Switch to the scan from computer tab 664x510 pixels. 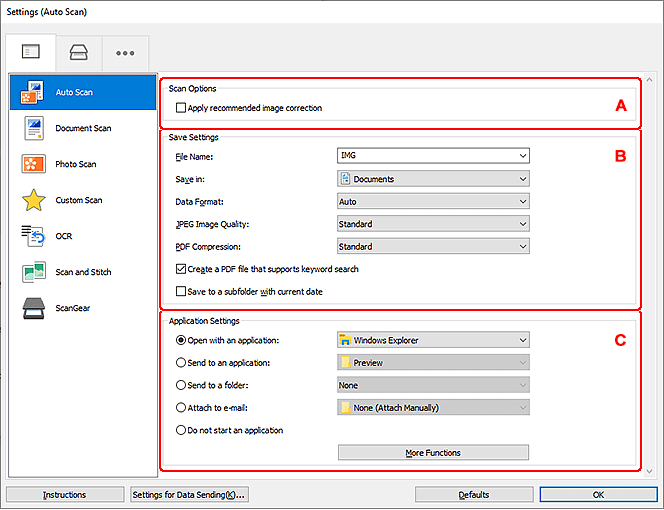tap(30, 52)
